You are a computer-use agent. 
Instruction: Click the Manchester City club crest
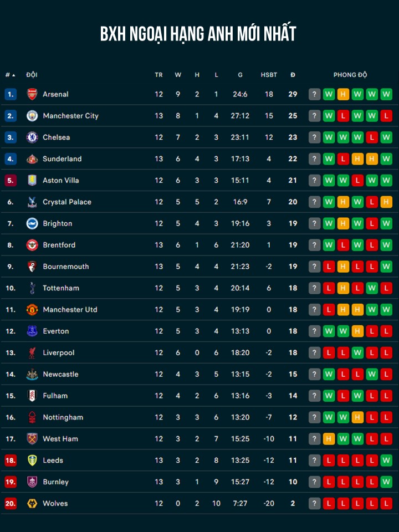point(32,116)
